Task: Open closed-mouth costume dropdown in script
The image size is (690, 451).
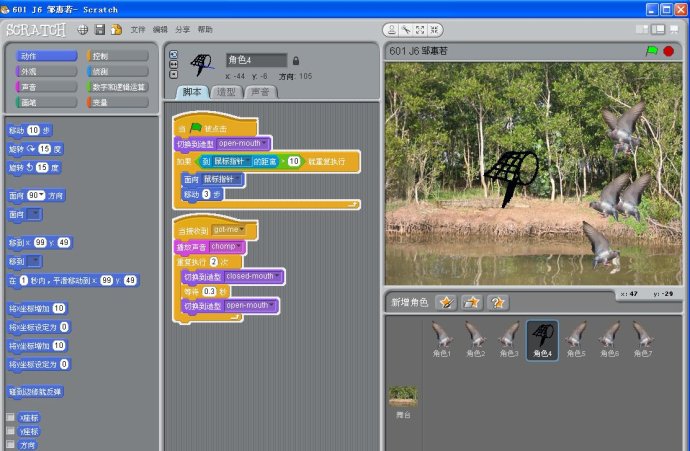Action: [x=253, y=276]
